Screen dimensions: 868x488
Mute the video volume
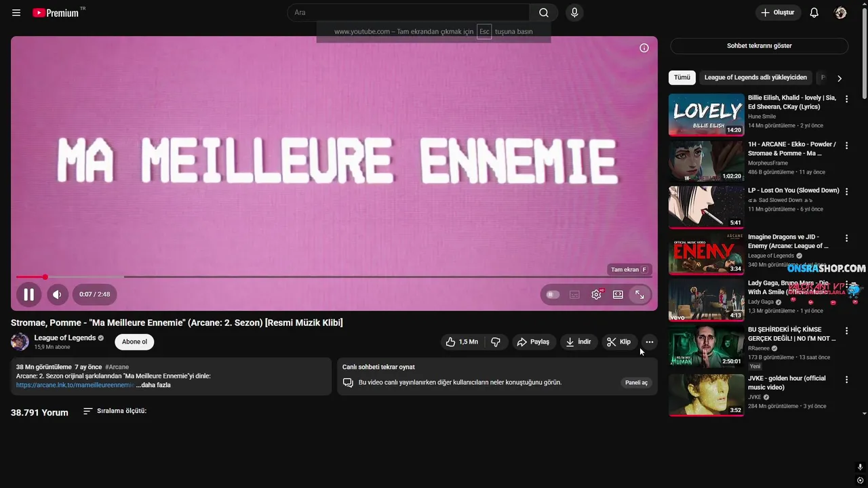pyautogui.click(x=57, y=294)
